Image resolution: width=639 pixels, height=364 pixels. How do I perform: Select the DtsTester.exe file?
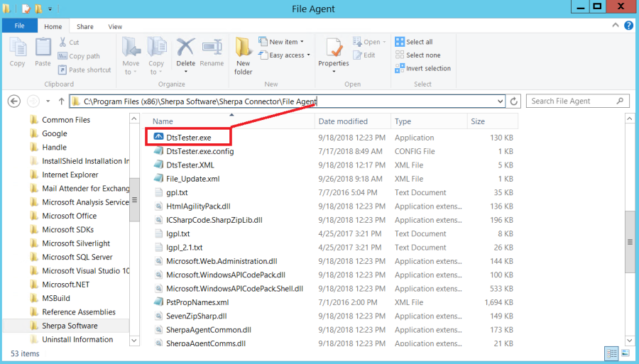188,138
